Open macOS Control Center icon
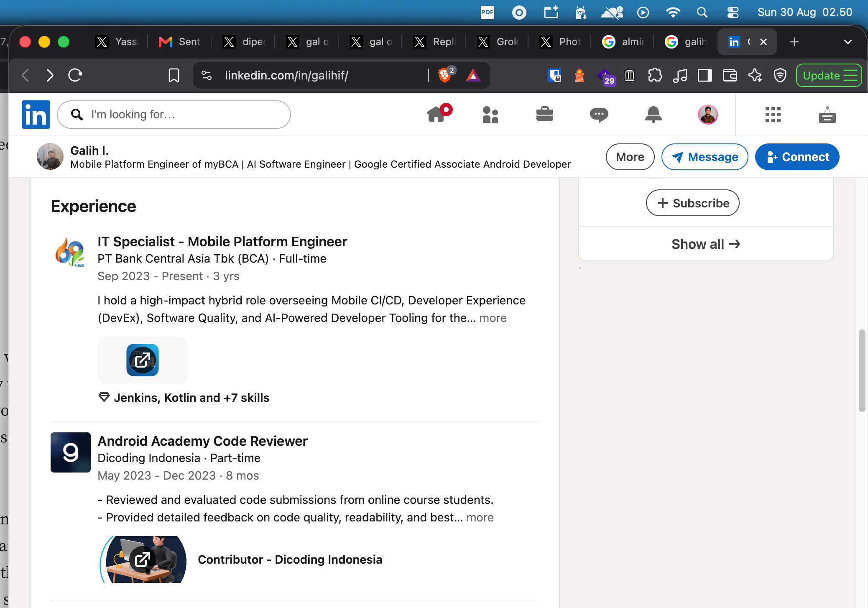This screenshot has height=608, width=868. click(733, 13)
